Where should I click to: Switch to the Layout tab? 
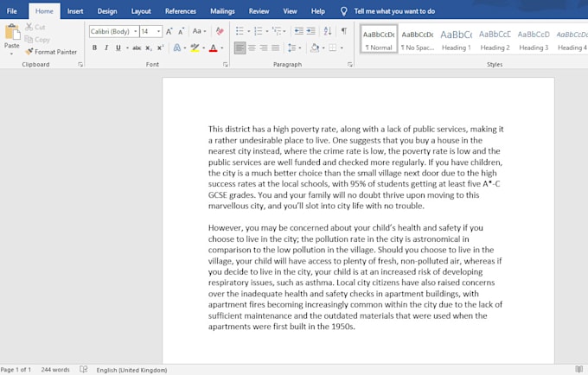141,11
